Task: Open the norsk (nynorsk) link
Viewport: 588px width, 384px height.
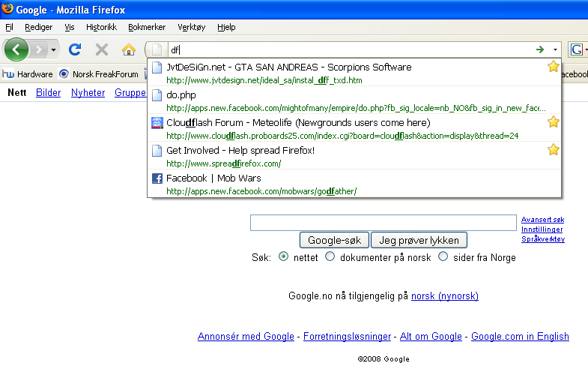Action: pos(445,296)
